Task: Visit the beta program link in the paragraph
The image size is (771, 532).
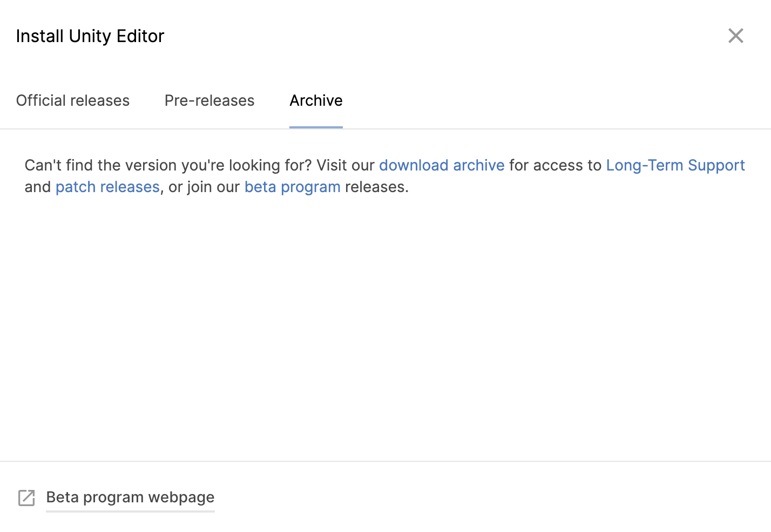Action: pyautogui.click(x=292, y=187)
